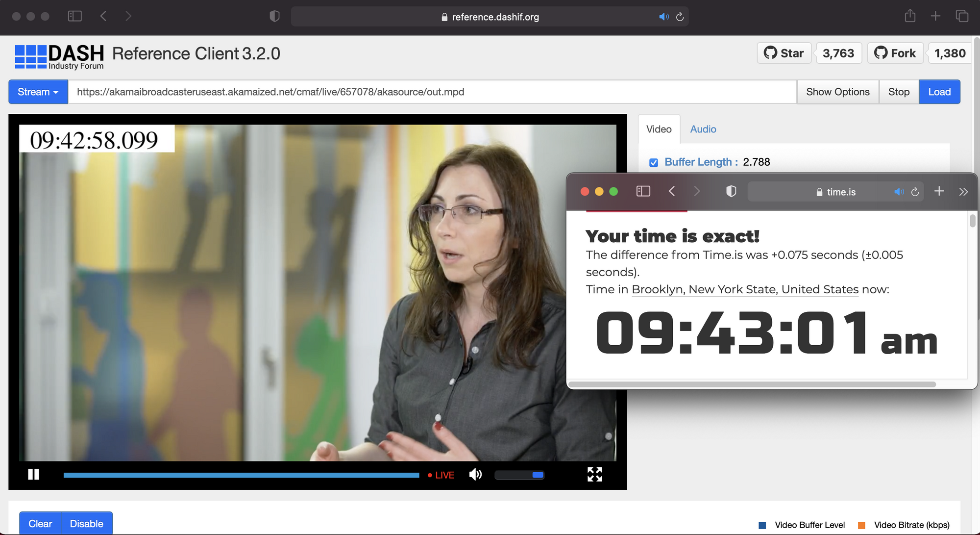
Task: Go back in the time.is window
Action: tap(672, 191)
